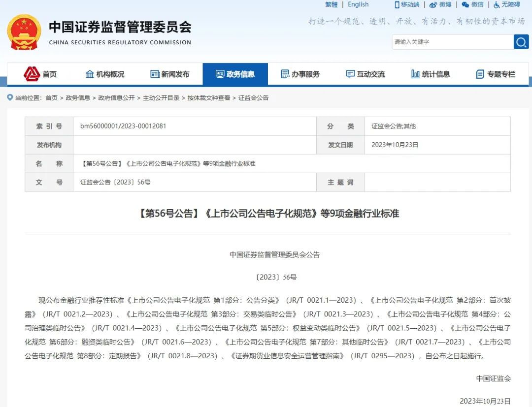Open the 移动端 mobile link
532x407 pixels.
[x=410, y=4]
